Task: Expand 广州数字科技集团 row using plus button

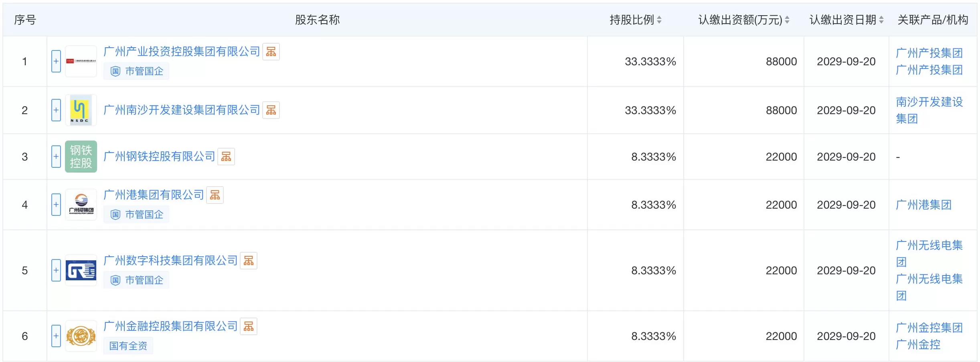Action: [56, 270]
